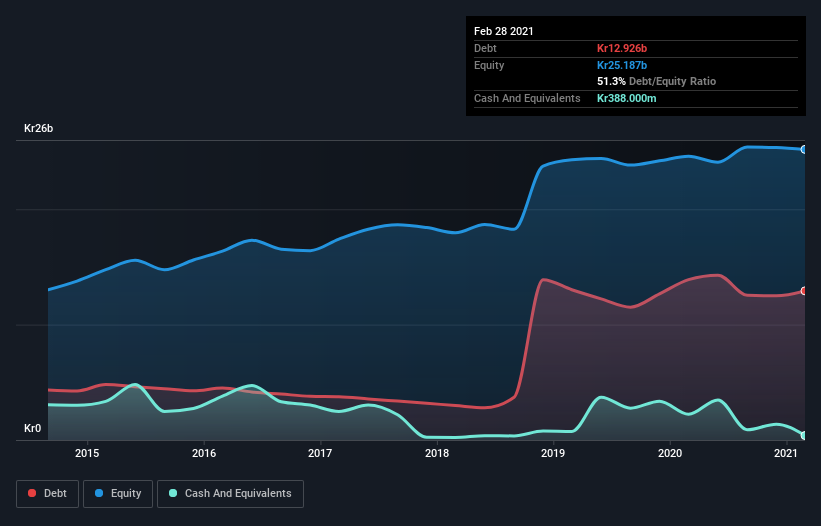The width and height of the screenshot is (821, 526).
Task: Toggle the Equity series legend button
Action: coord(118,494)
